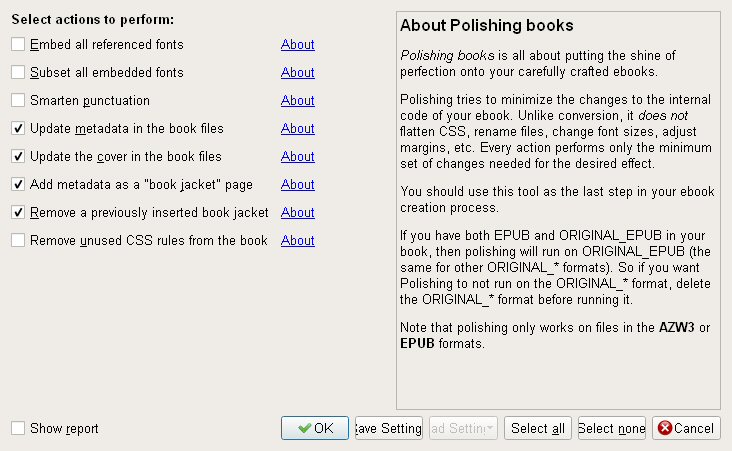
Task: Enable the Show report checkbox
Action: point(18,429)
